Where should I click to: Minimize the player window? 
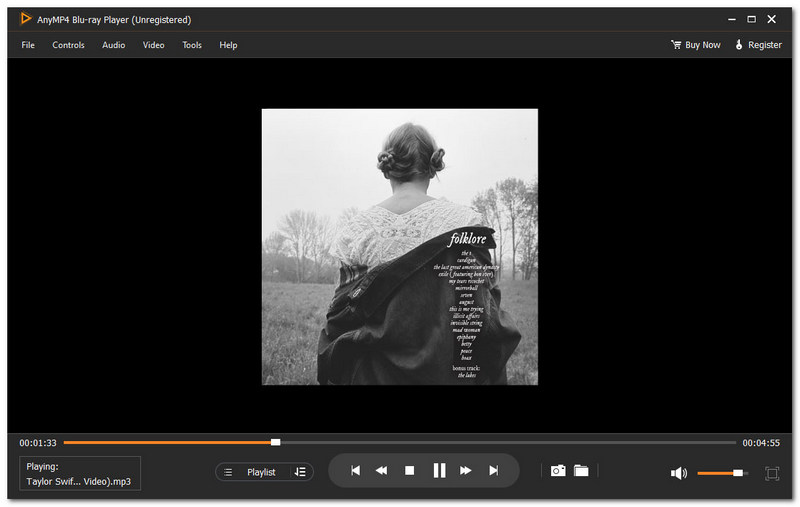[732, 19]
